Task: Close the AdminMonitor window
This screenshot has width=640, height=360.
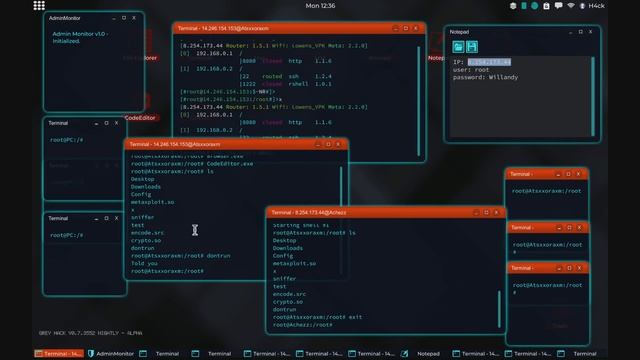Action: (x=134, y=18)
